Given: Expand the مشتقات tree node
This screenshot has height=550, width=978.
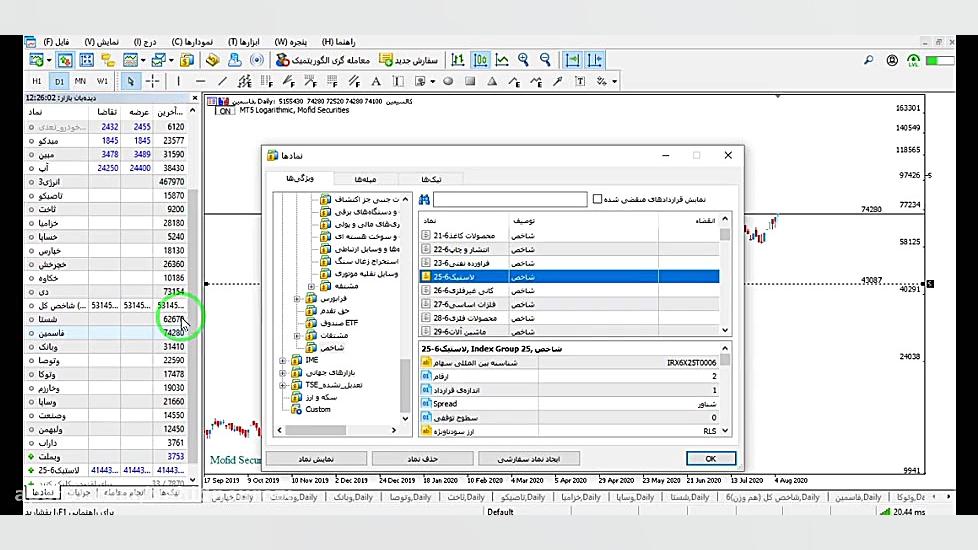Looking at the screenshot, I should point(298,335).
